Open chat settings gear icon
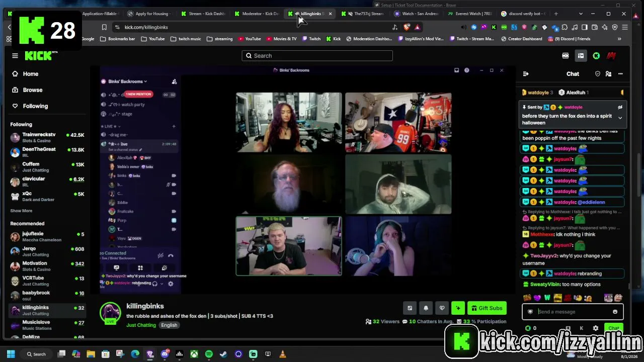The height and width of the screenshot is (362, 644). click(596, 328)
